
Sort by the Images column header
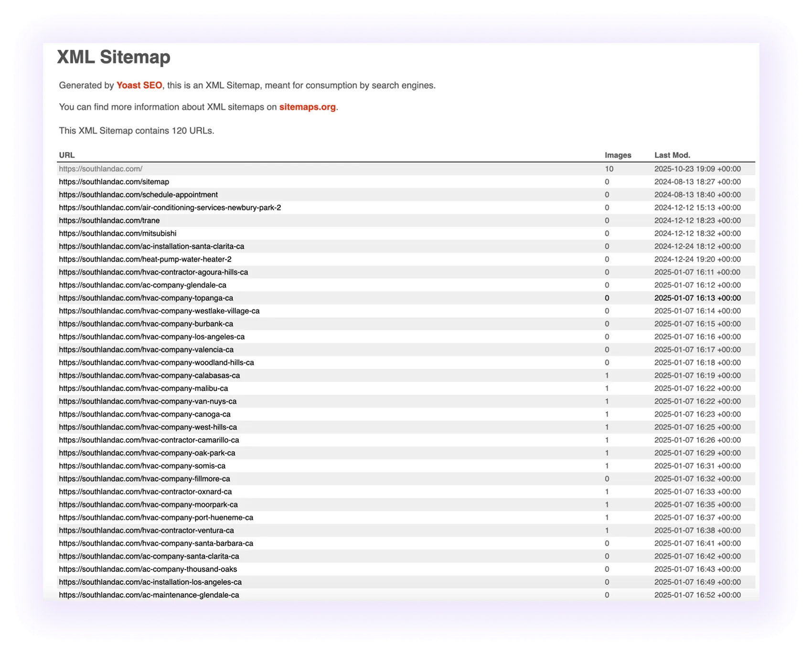[618, 155]
